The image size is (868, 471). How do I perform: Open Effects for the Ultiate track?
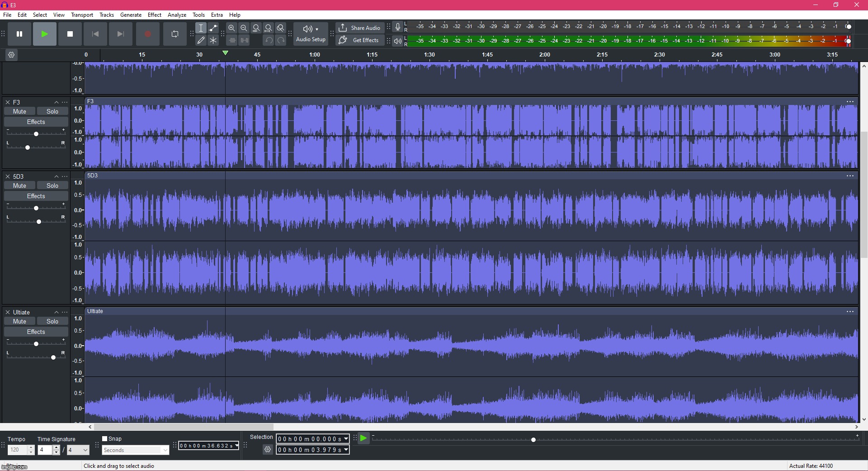click(x=36, y=332)
